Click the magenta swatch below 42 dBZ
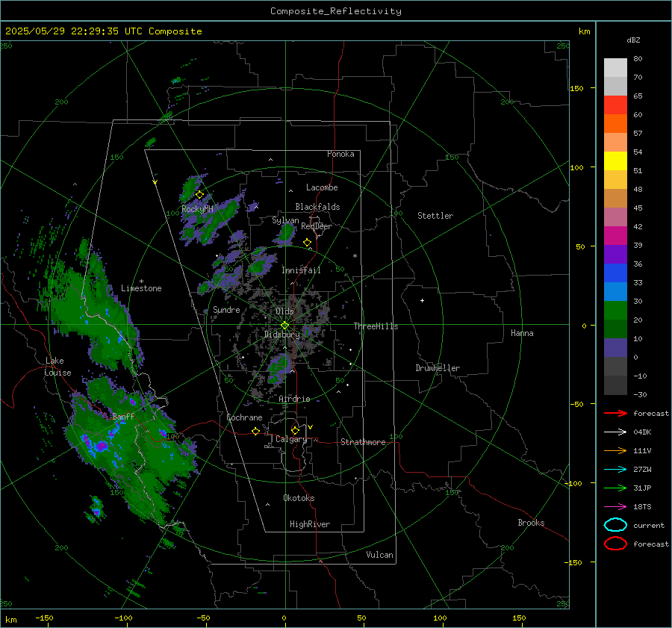Screen dimensions: 672x628 [x=615, y=236]
